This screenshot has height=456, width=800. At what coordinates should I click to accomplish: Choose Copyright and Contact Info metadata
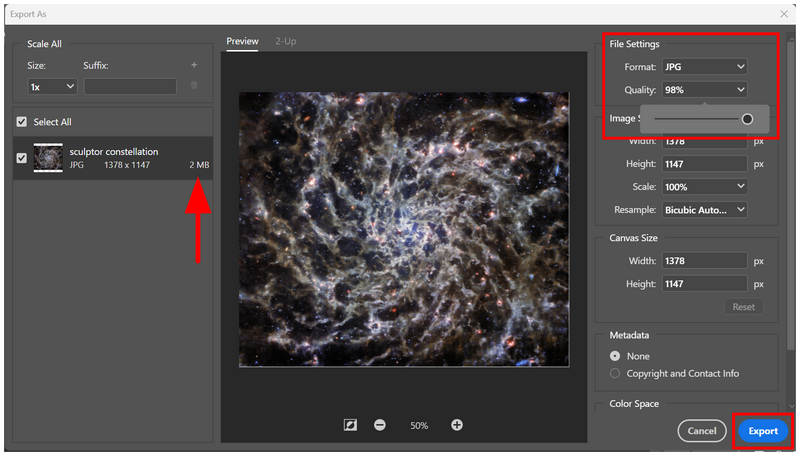point(615,373)
